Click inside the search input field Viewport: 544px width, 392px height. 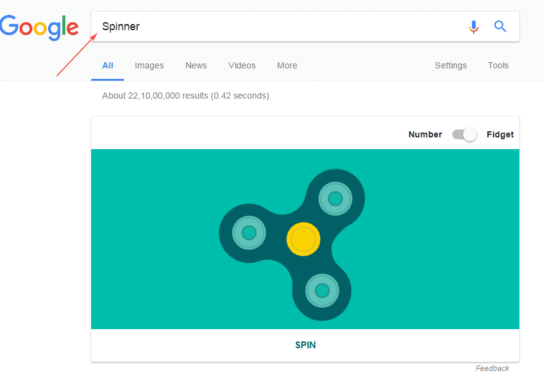(x=246, y=27)
